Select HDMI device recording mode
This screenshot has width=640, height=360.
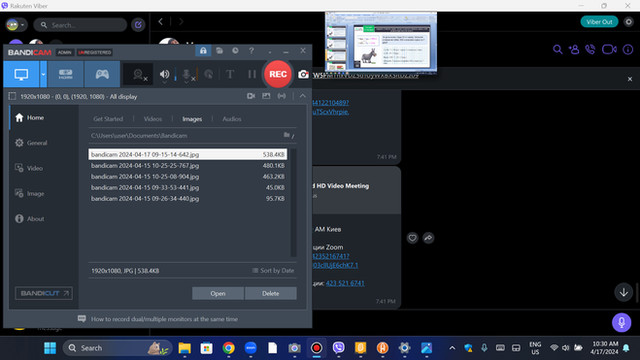66,74
